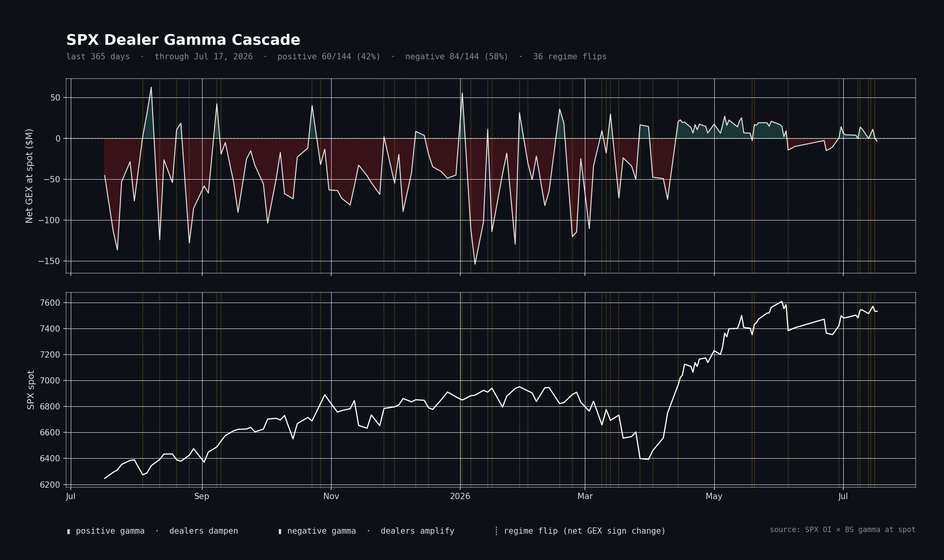Click the "7200" SPX spot tick
This screenshot has height=560, width=944.
click(x=50, y=355)
